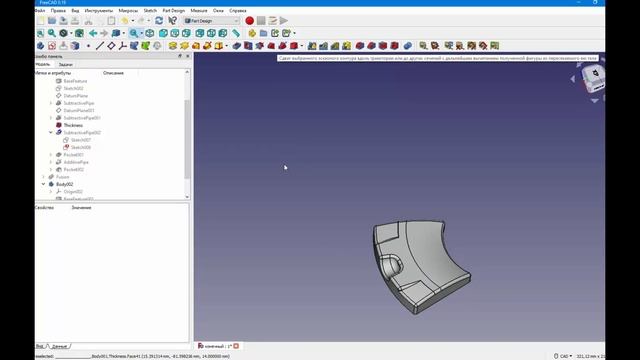
Task: Open the Measure menu
Action: [x=199, y=10]
